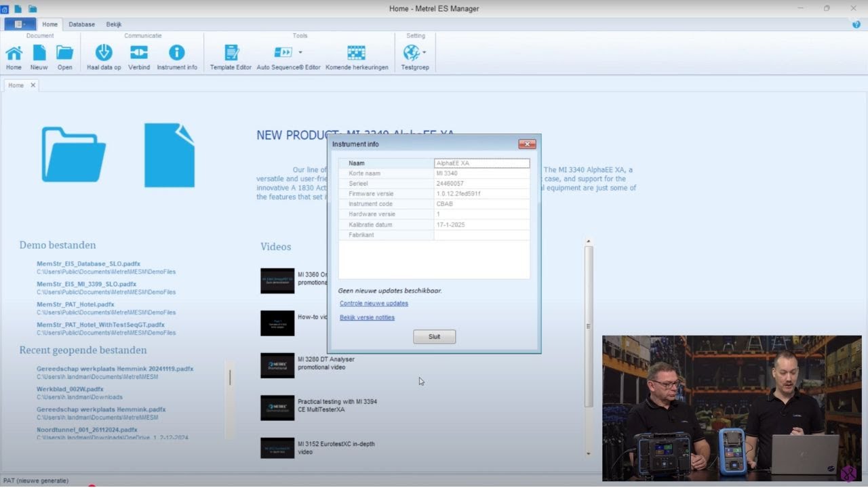Create a new document via Nieuw icon
This screenshot has height=488, width=868.
(x=39, y=57)
